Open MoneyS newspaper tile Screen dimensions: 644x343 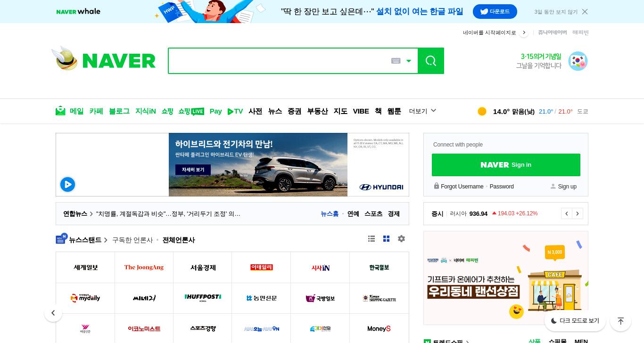click(379, 328)
